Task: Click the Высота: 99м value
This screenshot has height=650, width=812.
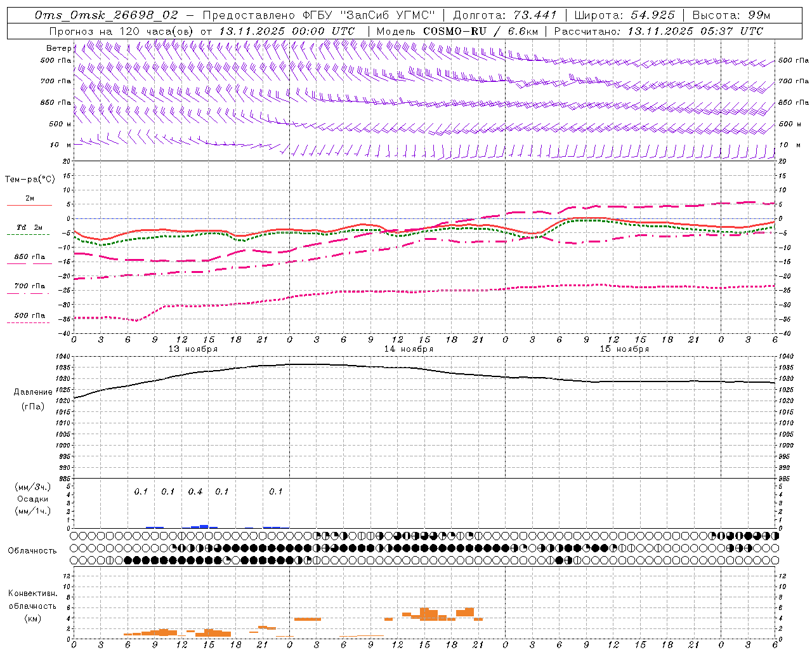Action: [731, 15]
